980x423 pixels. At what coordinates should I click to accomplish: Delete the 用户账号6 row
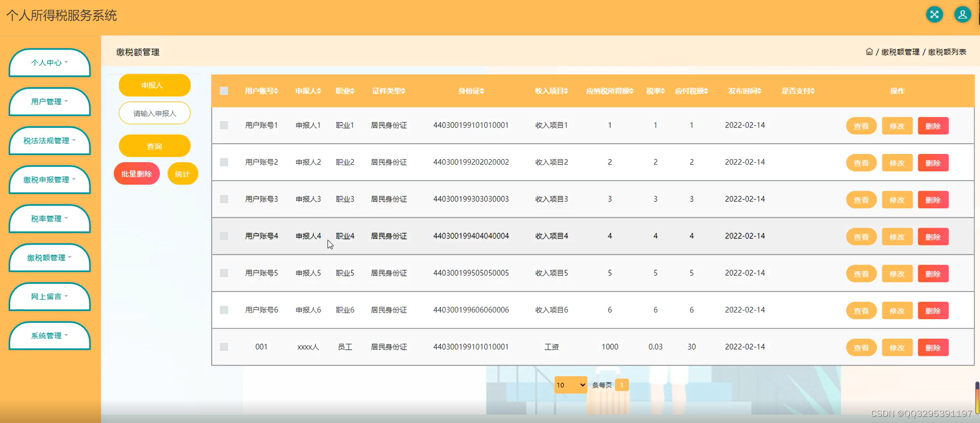pyautogui.click(x=933, y=310)
